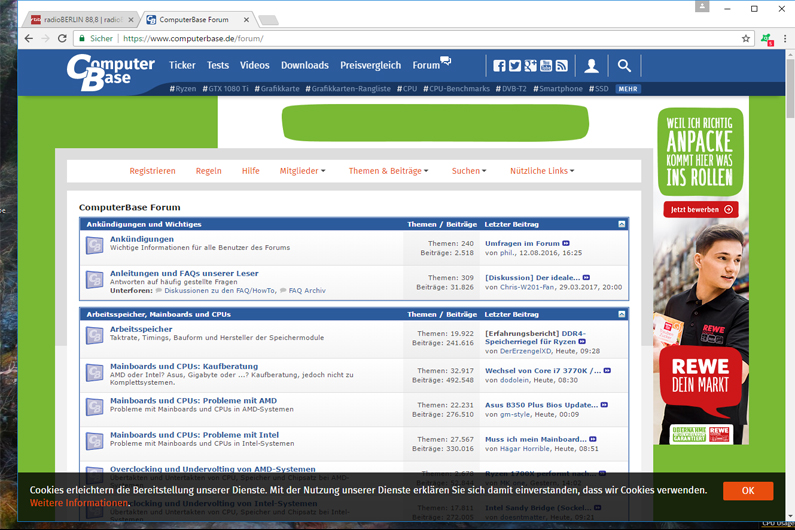Screen dimensions: 795x530
Task: Click the Kaufberatung forum folder icon
Action: click(x=95, y=373)
